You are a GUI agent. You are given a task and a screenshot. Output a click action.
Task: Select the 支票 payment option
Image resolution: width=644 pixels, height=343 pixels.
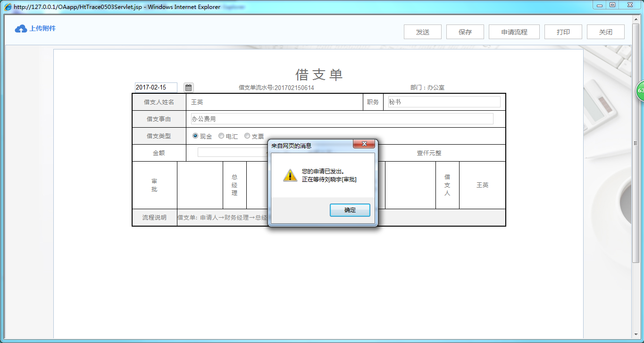tap(247, 136)
